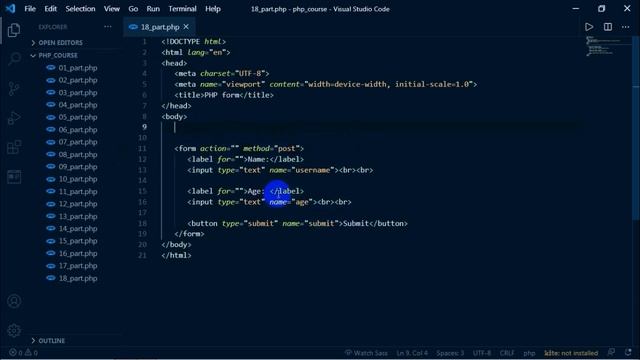Click the feedback icon in status bar
Image resolution: width=640 pixels, height=360 pixels.
coord(611,353)
